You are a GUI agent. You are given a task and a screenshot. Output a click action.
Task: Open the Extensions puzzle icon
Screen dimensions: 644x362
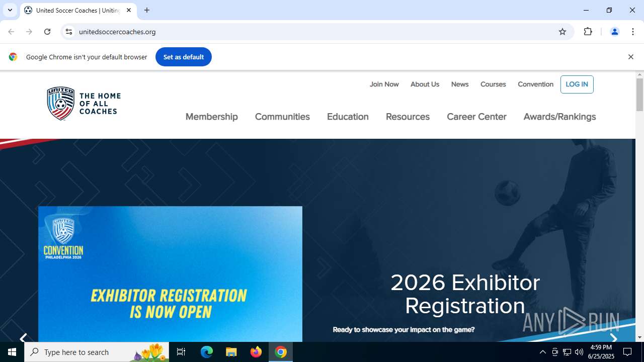(588, 32)
